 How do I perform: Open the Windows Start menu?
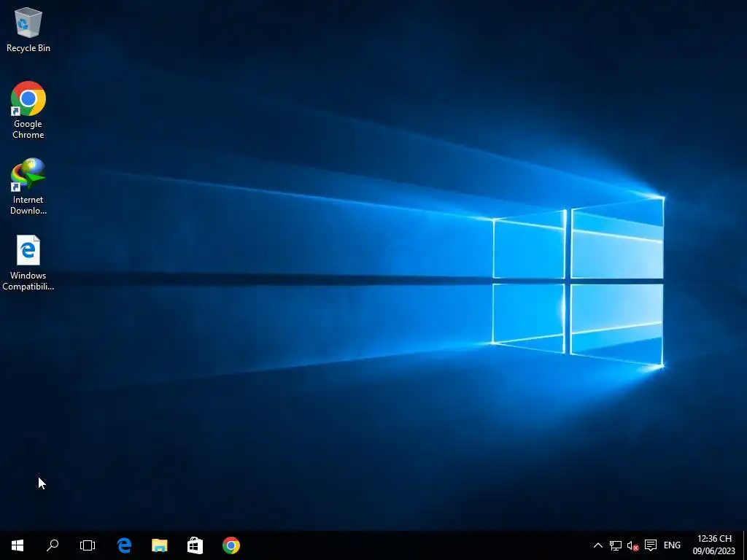pyautogui.click(x=18, y=545)
